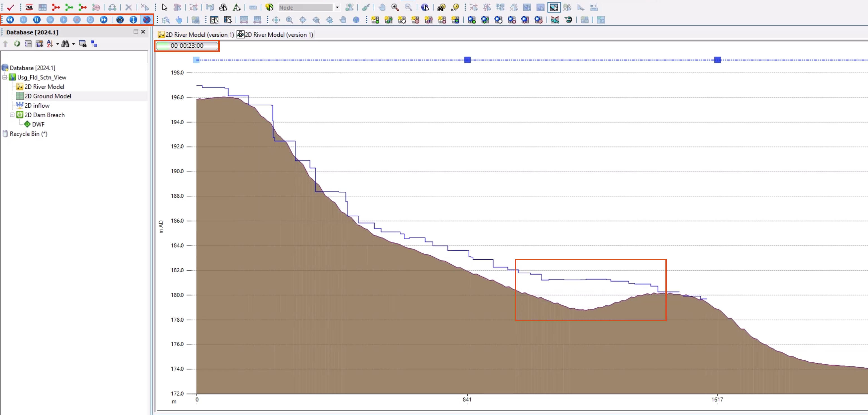This screenshot has height=415, width=868.
Task: Switch to first 2D River Model tab
Action: click(x=196, y=35)
